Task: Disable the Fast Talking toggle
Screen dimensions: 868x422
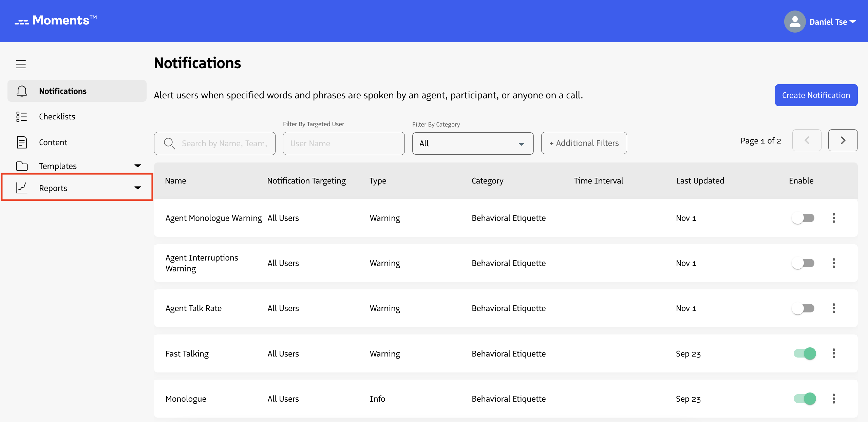Action: tap(805, 353)
